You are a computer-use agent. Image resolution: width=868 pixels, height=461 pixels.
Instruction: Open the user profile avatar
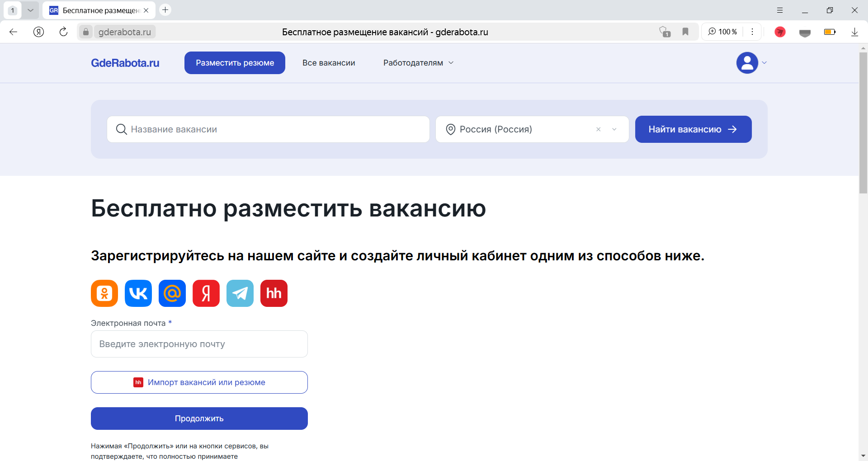(747, 63)
